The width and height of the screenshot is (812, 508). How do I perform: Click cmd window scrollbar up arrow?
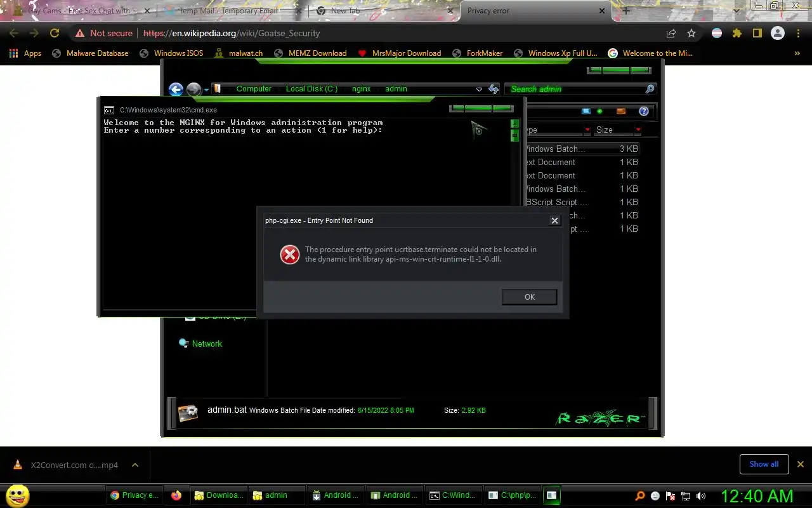click(x=514, y=123)
